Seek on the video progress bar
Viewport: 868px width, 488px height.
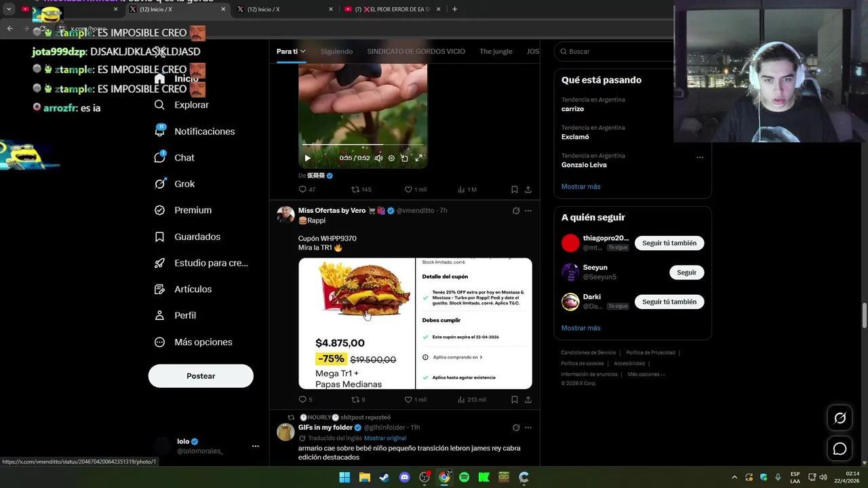coord(363,144)
